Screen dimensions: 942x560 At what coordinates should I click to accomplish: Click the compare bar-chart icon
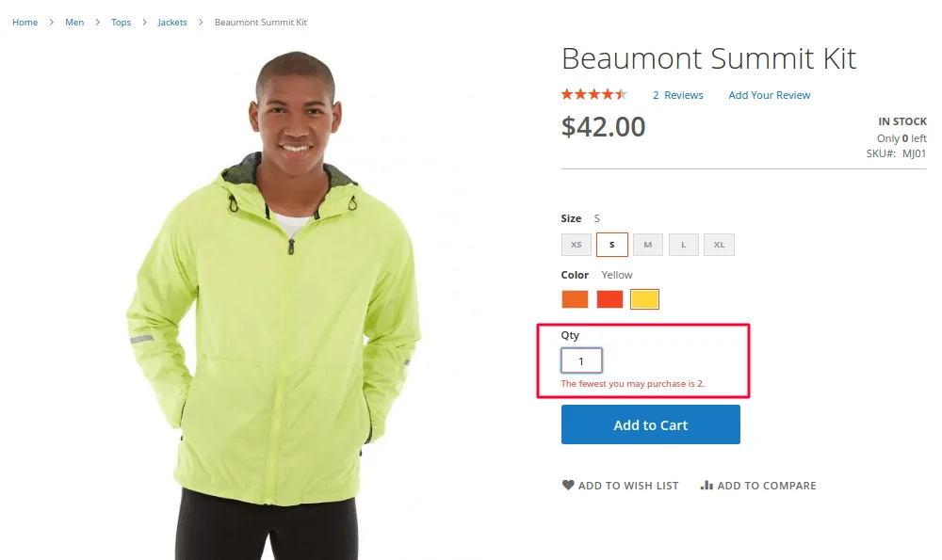pyautogui.click(x=706, y=486)
